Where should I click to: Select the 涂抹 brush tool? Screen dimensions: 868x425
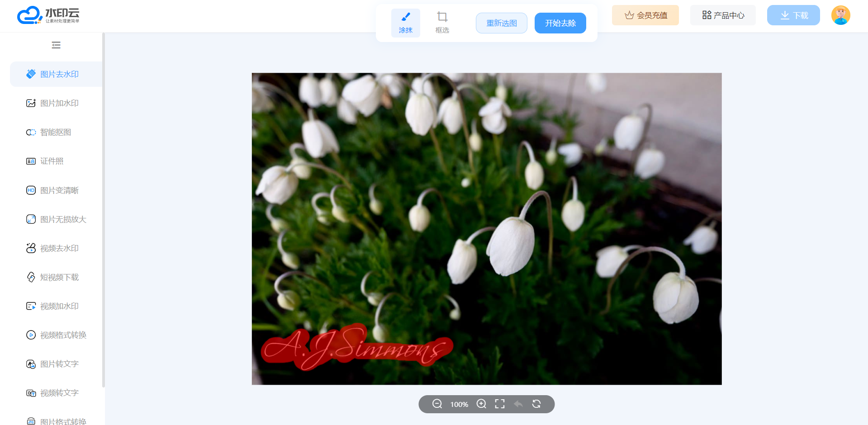coord(405,23)
